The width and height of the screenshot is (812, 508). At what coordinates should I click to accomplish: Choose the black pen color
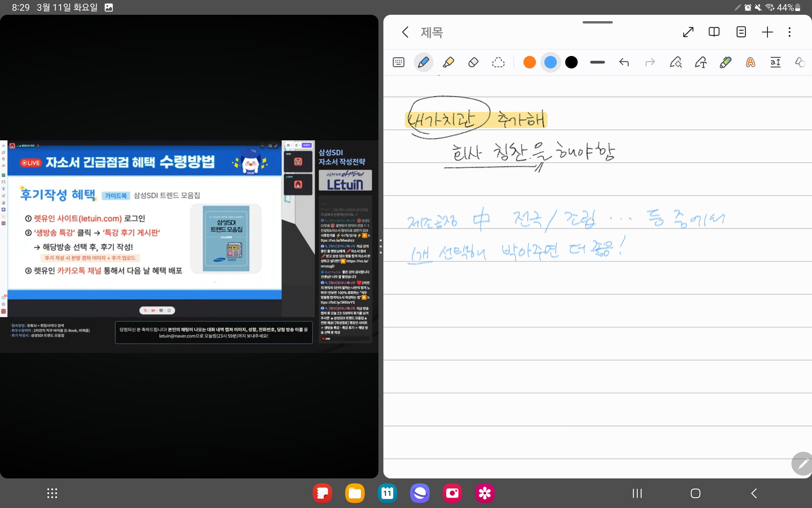pos(571,62)
